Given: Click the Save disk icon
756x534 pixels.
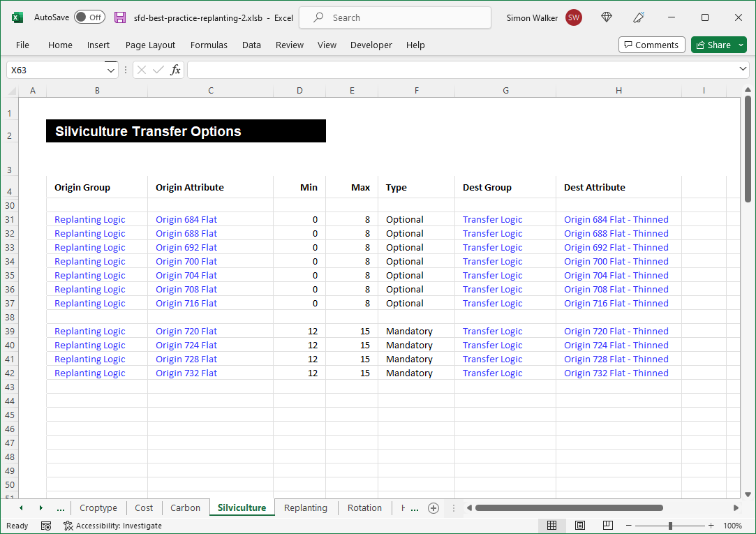Looking at the screenshot, I should tap(120, 17).
